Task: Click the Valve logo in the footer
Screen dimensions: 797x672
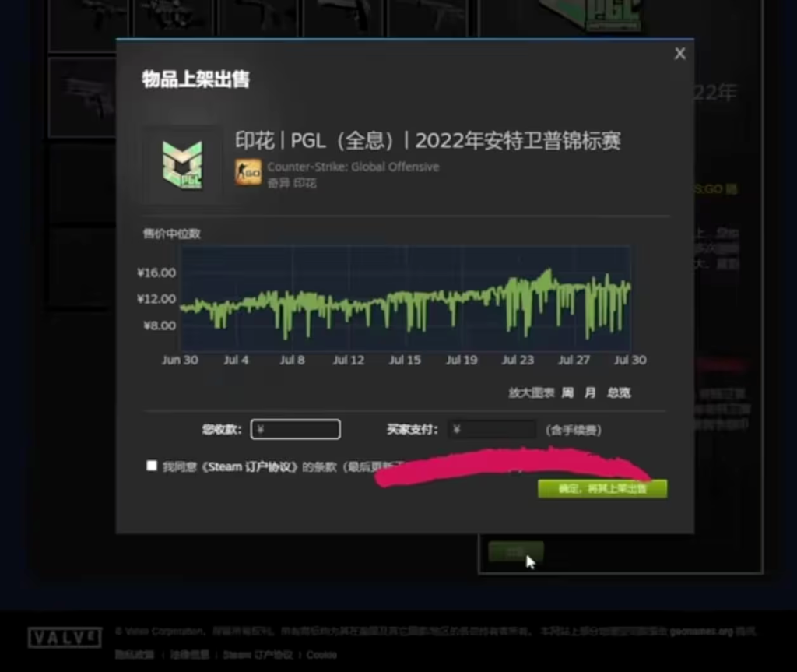Action: (x=65, y=637)
